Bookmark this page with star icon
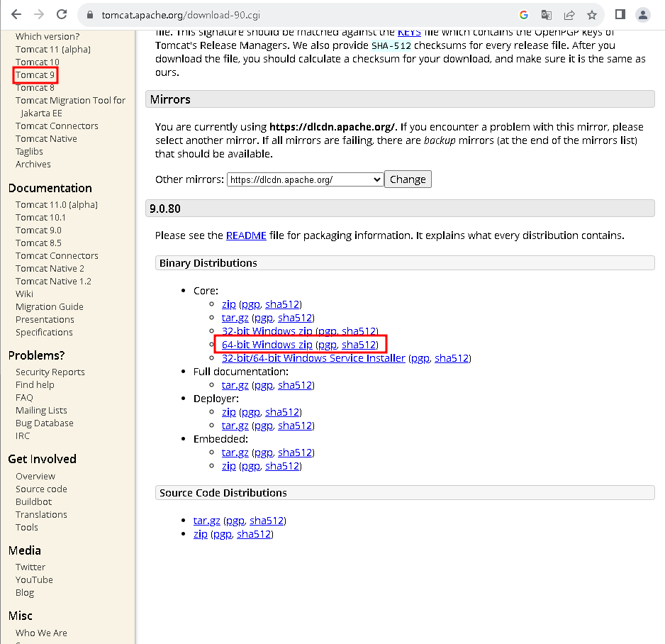The height and width of the screenshot is (644, 665). pos(592,15)
